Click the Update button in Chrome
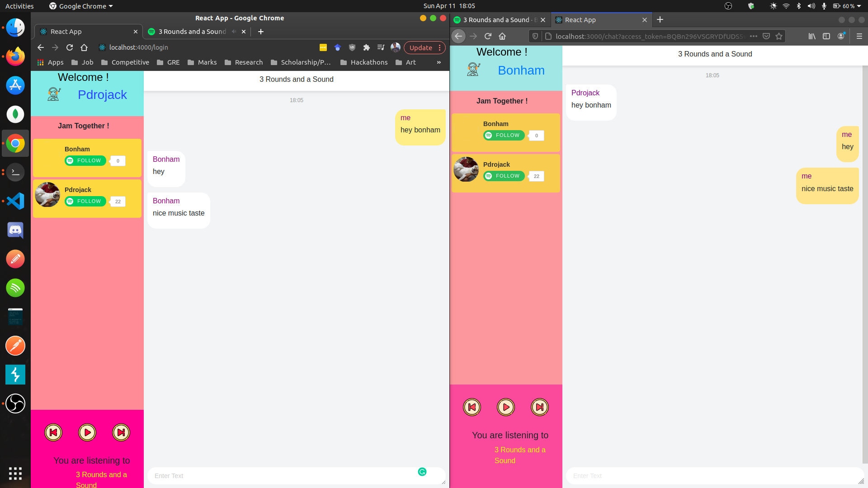 coord(420,47)
